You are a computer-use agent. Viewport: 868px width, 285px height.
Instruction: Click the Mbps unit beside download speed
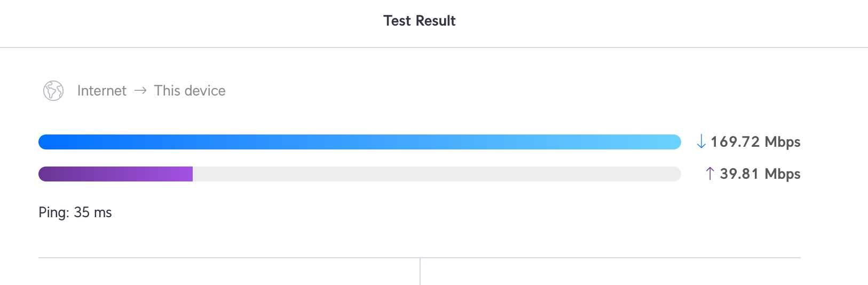tap(783, 142)
